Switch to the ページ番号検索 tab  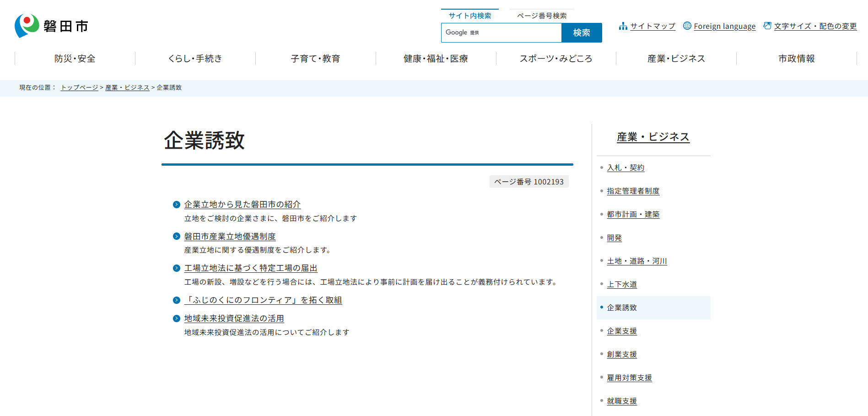pos(542,16)
